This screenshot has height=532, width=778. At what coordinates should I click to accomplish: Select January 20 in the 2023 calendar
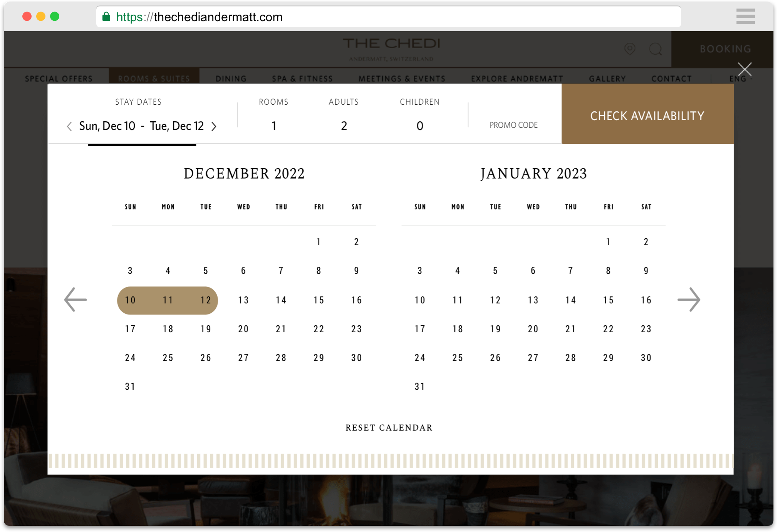(533, 329)
